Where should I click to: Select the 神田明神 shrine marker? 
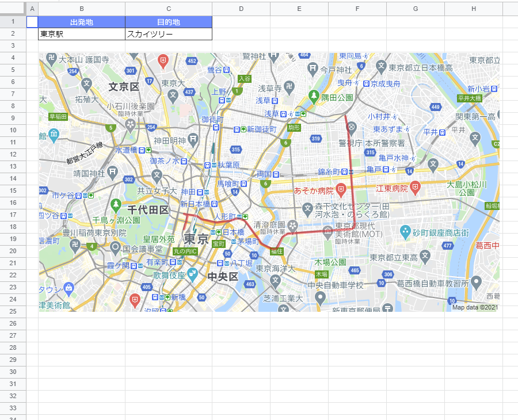click(193, 138)
